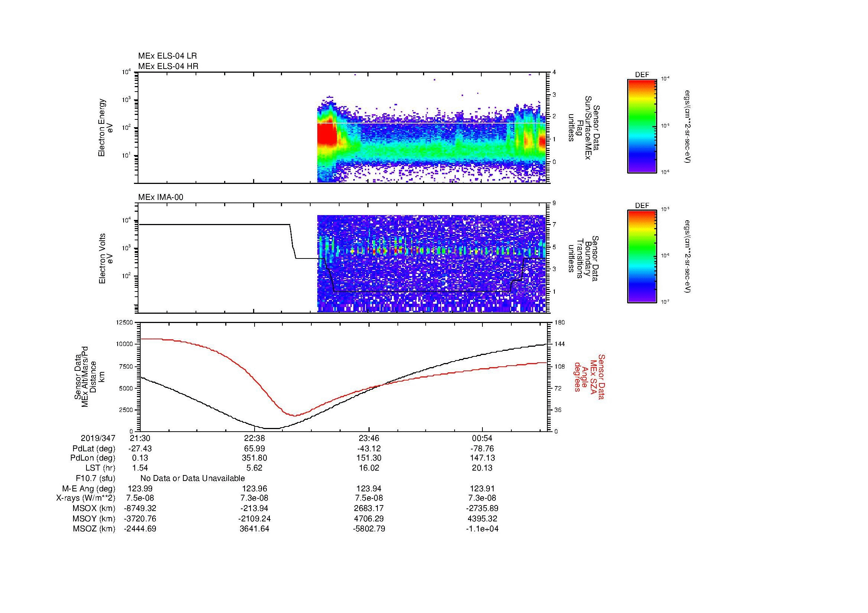This screenshot has height=613, width=868.
Task: Select the lower DEF color bar for IMA
Action: (642, 257)
